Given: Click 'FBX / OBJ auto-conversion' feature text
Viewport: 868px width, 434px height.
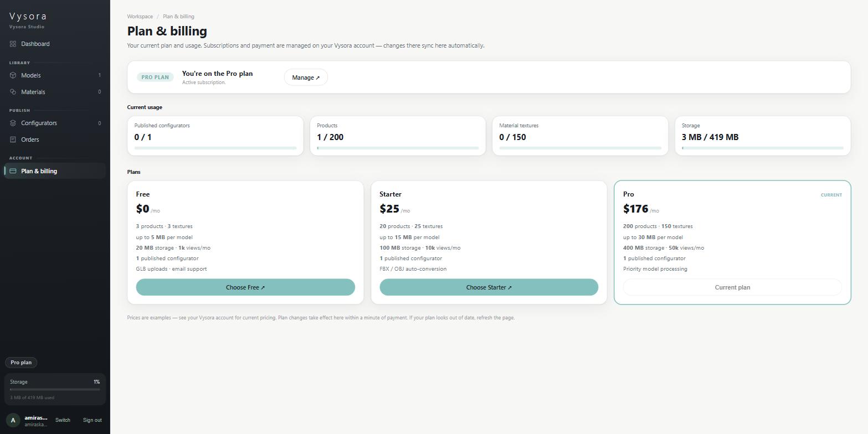Looking at the screenshot, I should pyautogui.click(x=413, y=269).
